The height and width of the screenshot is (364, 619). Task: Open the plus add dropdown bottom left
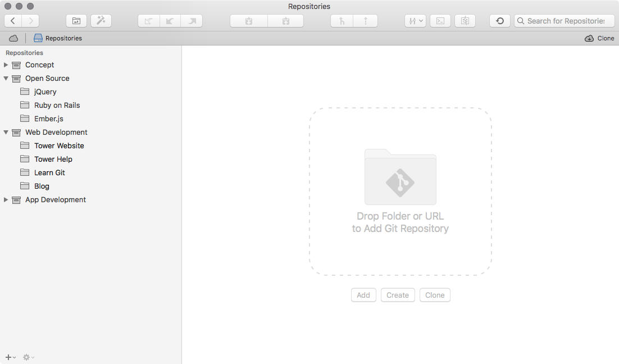(x=9, y=357)
